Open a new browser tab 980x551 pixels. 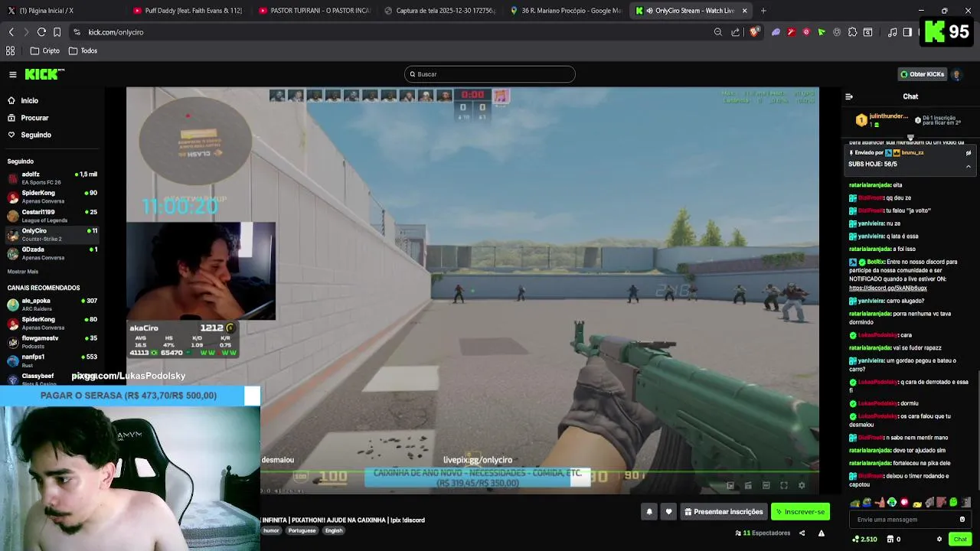tap(763, 11)
